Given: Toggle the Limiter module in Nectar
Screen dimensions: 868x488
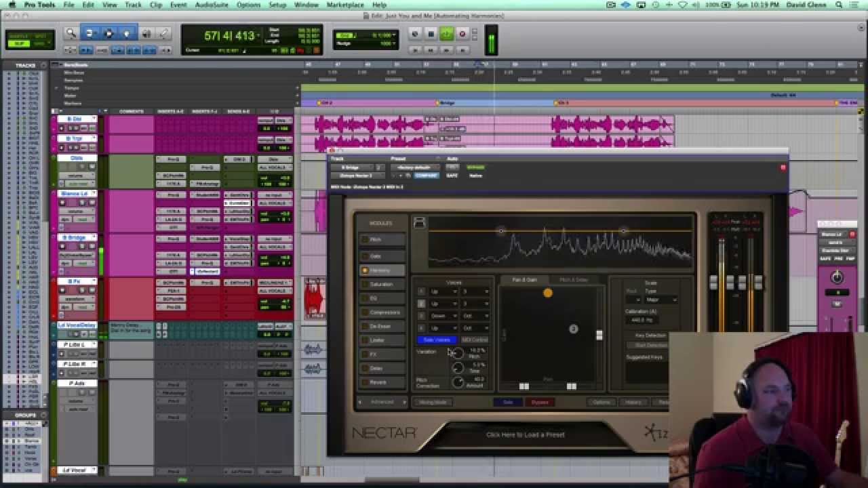Looking at the screenshot, I should click(x=365, y=340).
